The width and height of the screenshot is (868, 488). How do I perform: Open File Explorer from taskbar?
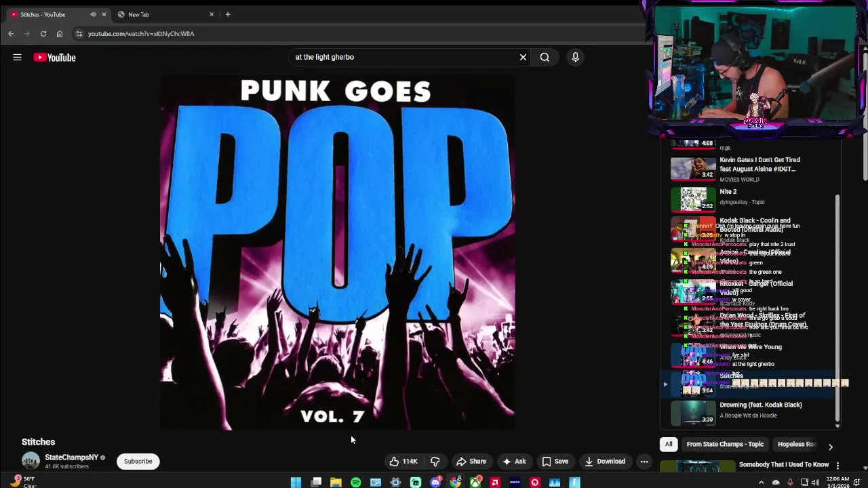coord(336,483)
